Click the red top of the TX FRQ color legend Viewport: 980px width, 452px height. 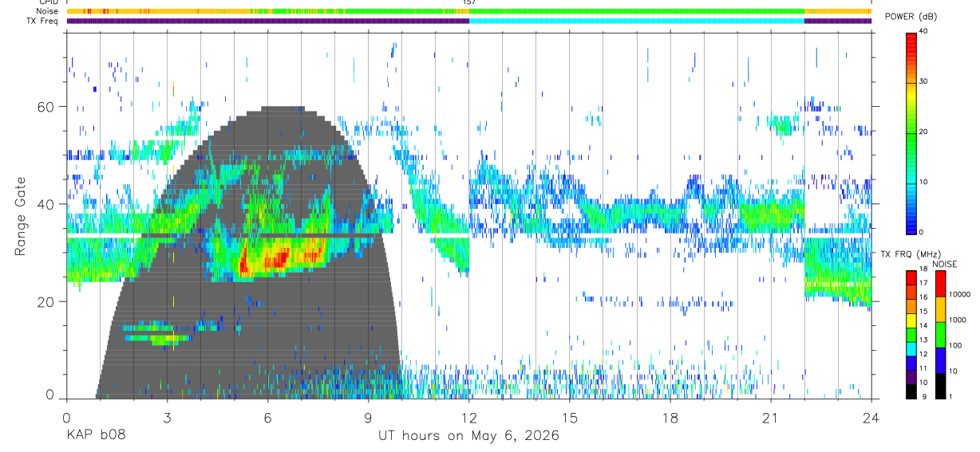click(911, 277)
